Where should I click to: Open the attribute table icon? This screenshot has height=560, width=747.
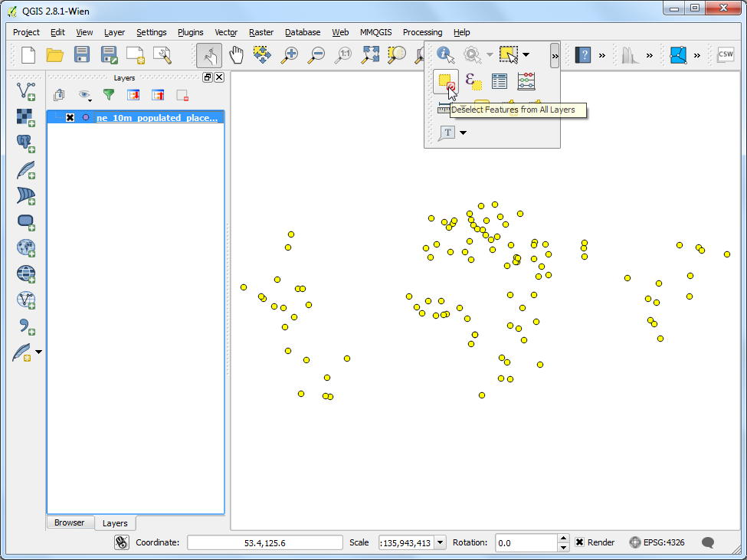tap(500, 81)
